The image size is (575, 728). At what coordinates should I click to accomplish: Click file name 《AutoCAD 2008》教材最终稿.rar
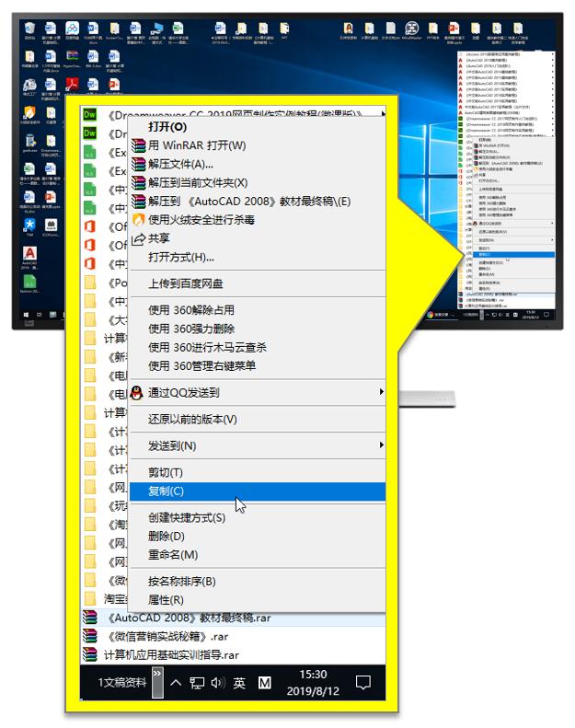coord(190,618)
